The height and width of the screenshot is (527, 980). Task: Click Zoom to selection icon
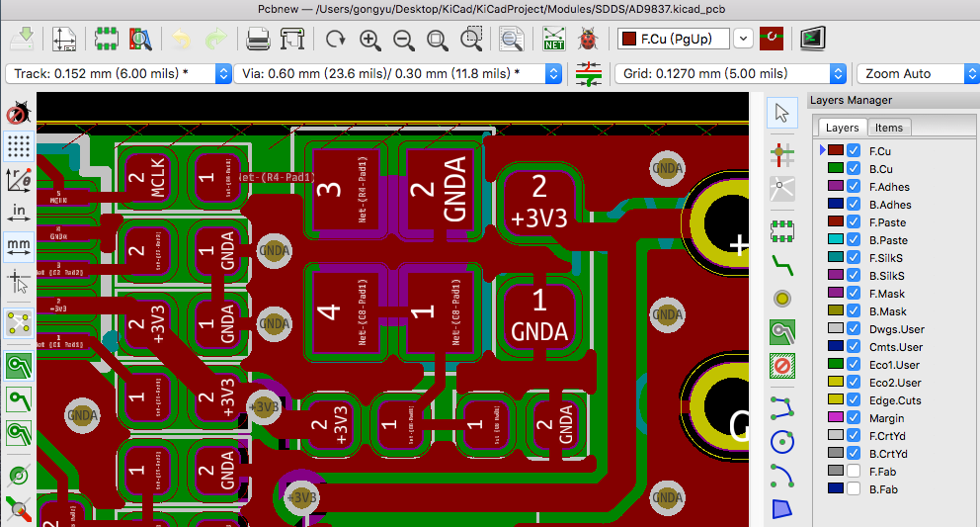pos(471,39)
